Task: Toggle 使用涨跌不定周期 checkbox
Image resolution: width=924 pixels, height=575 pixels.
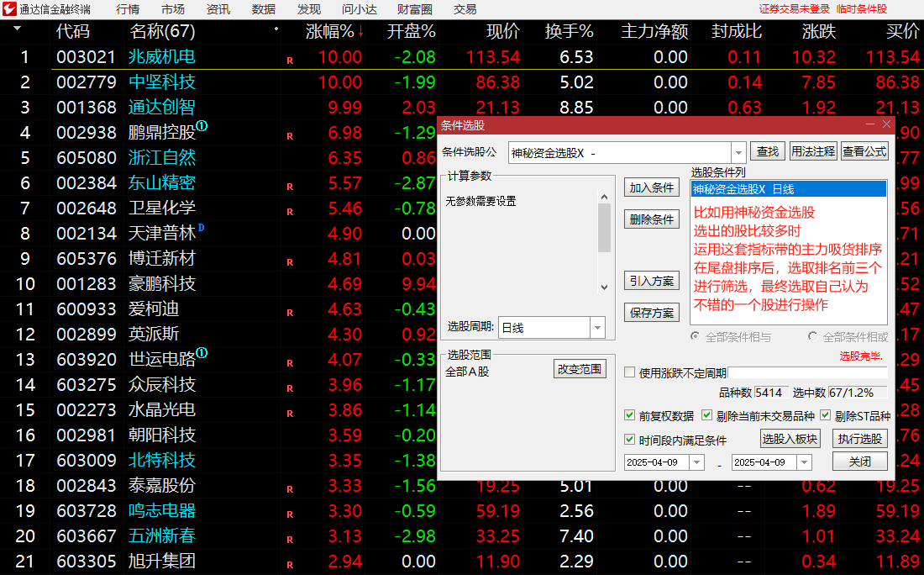Action: tap(629, 372)
